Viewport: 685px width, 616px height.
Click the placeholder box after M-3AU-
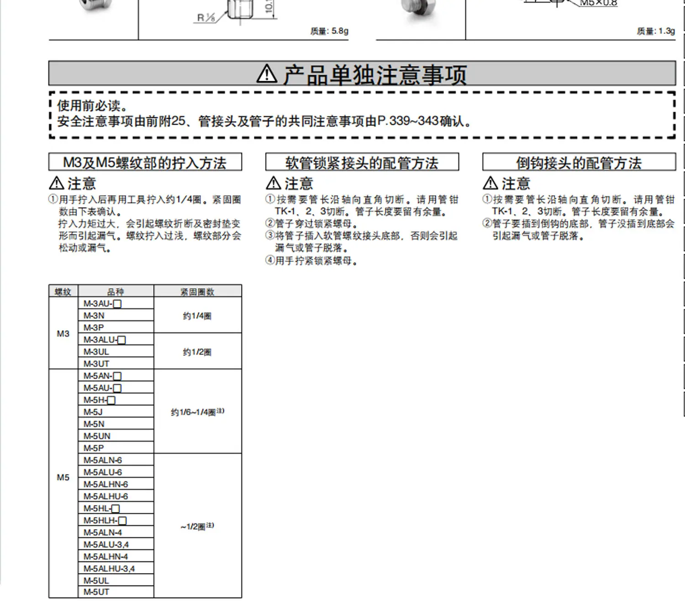[x=117, y=304]
